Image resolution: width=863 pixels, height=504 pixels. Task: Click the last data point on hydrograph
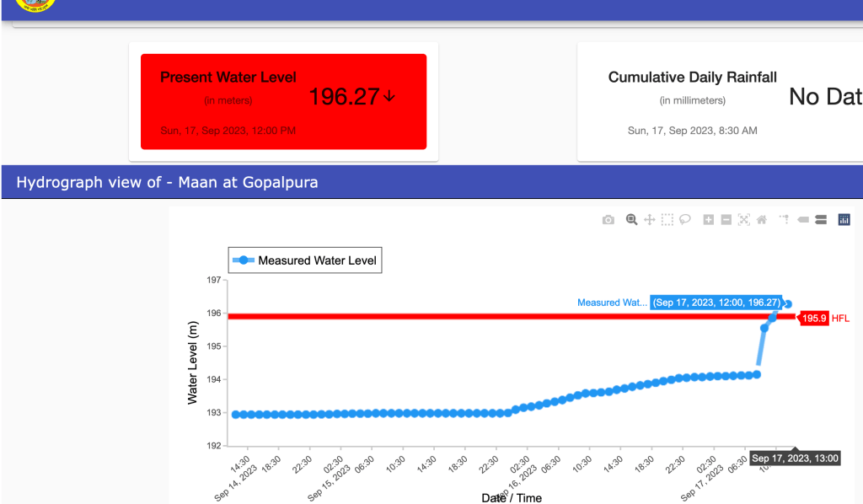pyautogui.click(x=788, y=304)
